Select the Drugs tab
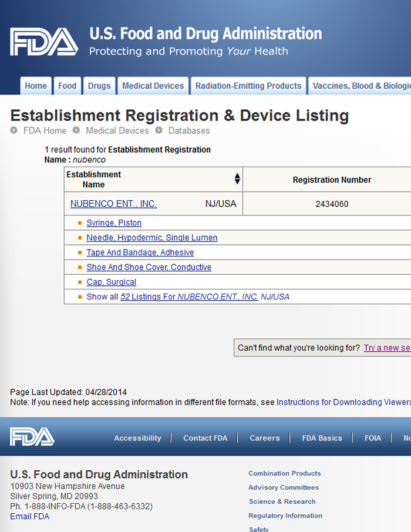 (x=99, y=86)
